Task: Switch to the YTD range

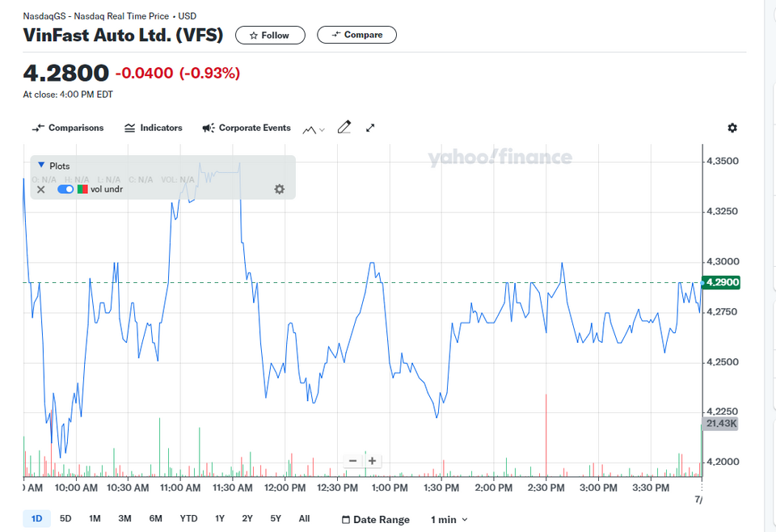Action: [188, 518]
